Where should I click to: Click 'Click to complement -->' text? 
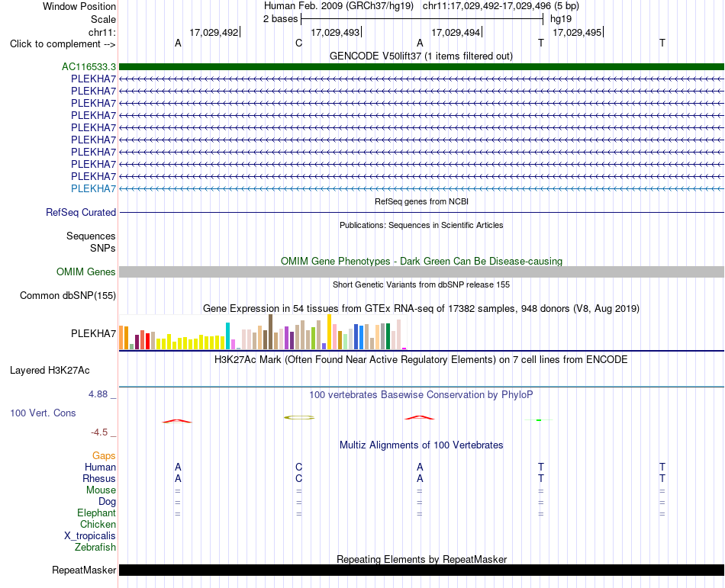(x=63, y=44)
